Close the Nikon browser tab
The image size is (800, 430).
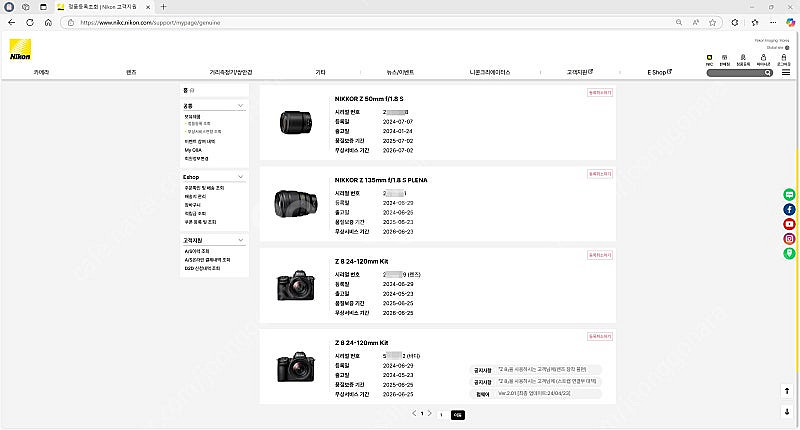pyautogui.click(x=148, y=7)
